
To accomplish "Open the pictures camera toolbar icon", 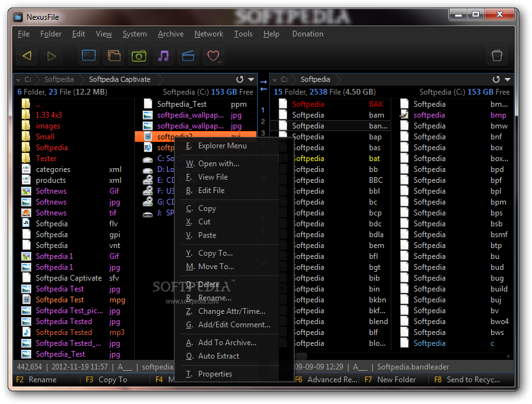I will pos(139,56).
